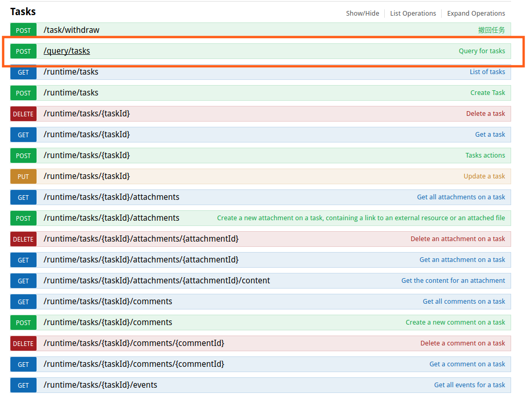Screen dimensions: 532x394
Task: Select the Tasks actions description
Action: point(485,156)
